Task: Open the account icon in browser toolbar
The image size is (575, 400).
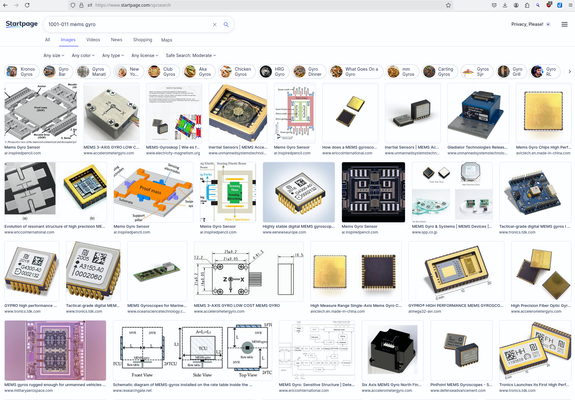Action: pyautogui.click(x=516, y=5)
